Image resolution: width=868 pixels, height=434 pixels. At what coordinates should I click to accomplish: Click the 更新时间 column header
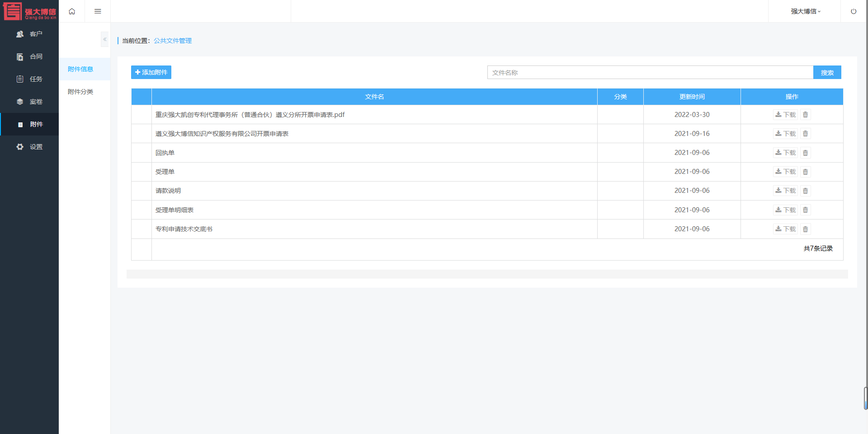tap(692, 97)
